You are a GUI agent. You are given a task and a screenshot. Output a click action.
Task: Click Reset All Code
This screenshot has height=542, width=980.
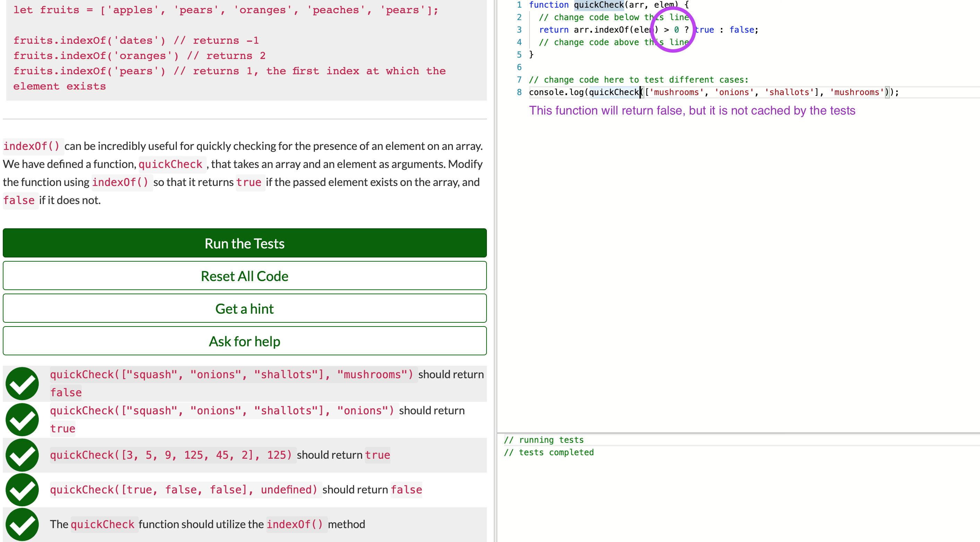(244, 276)
